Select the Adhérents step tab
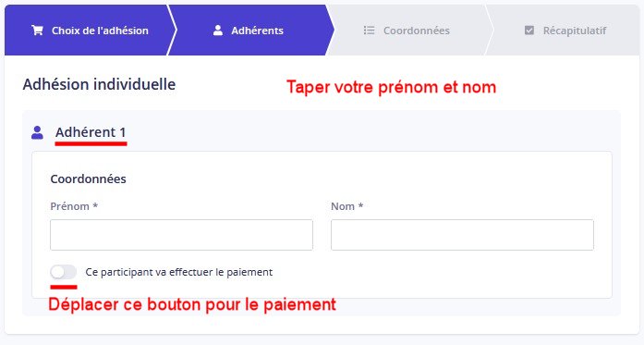Screen dimensions: 644x345 (x=249, y=30)
